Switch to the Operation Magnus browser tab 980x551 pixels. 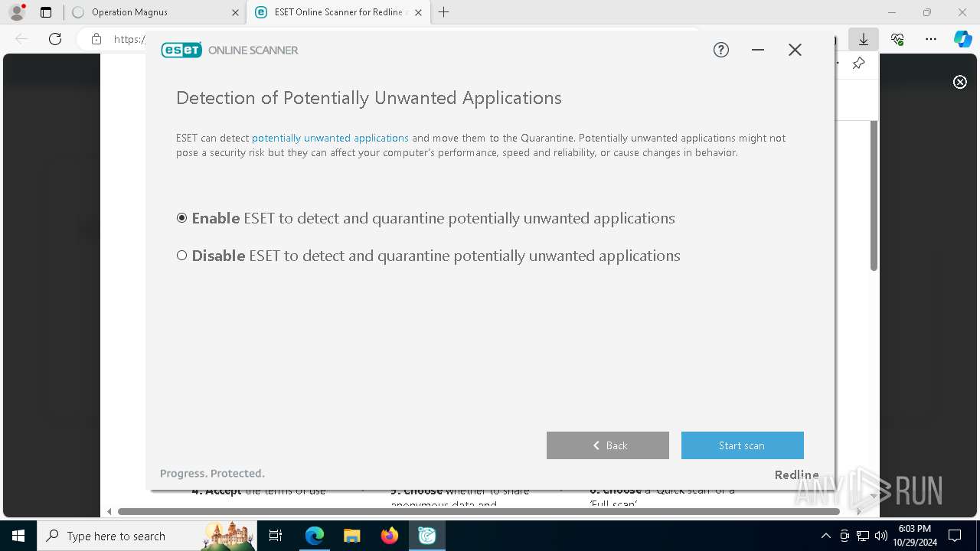155,12
